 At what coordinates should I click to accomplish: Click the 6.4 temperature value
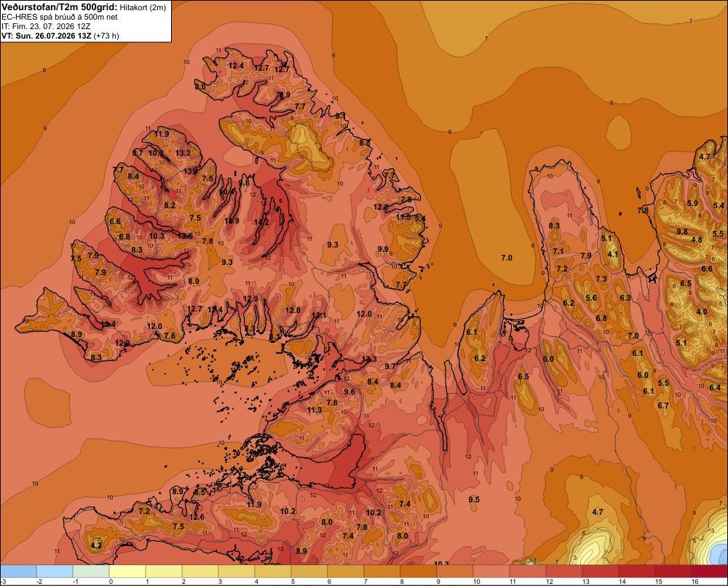pyautogui.click(x=715, y=387)
